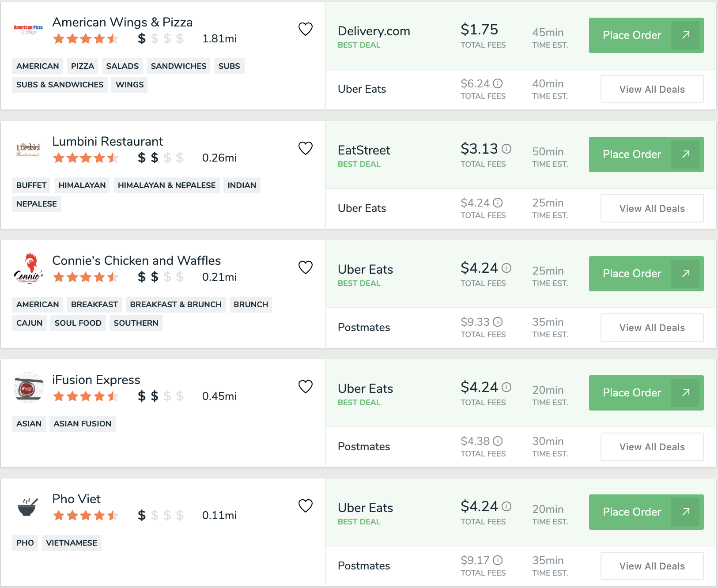Select the HIMALAYAN & NEPALESE tag
Viewport: 718px width, 588px height.
click(166, 185)
